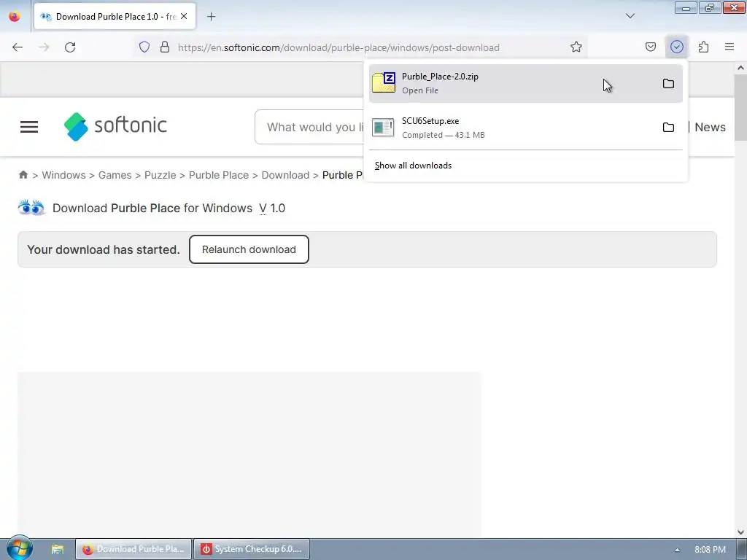Open the Games breadcrumb link
This screenshot has width=747, height=560.
point(115,175)
